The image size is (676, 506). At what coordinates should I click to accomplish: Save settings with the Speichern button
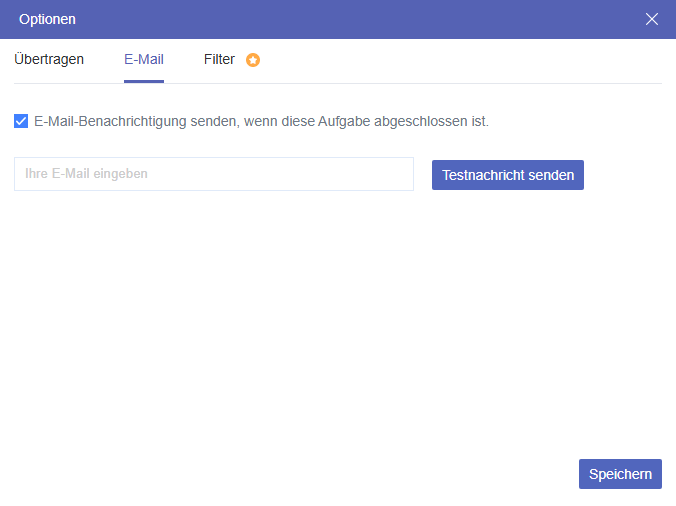click(x=620, y=474)
